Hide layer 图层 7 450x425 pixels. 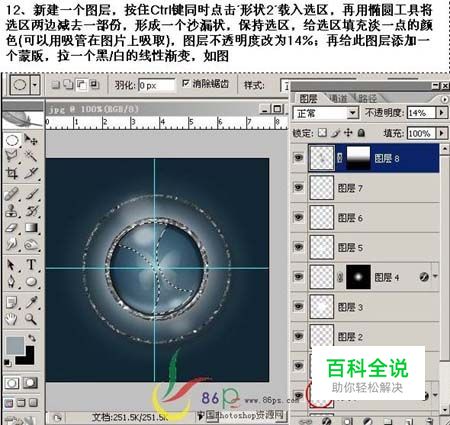299,187
